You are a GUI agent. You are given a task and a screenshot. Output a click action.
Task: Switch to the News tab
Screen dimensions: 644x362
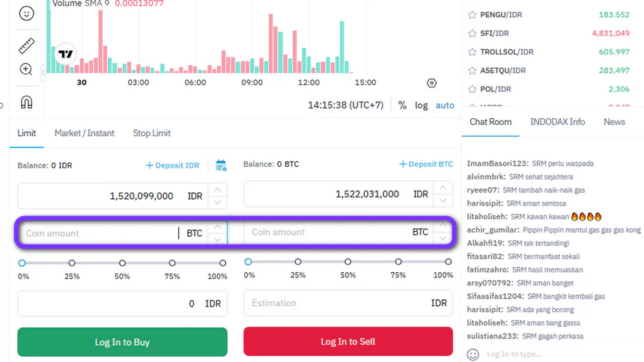tap(614, 122)
